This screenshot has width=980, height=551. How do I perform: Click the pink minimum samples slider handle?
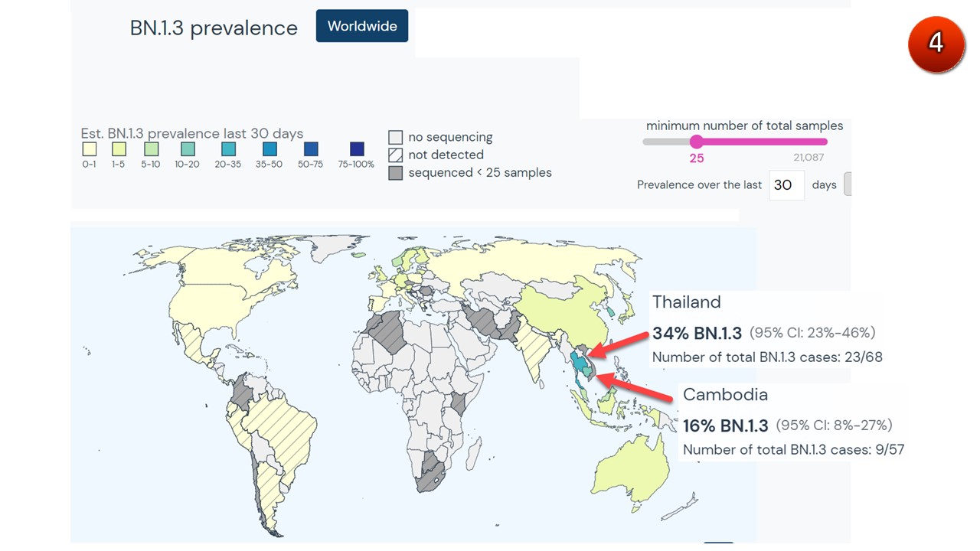[x=696, y=142]
